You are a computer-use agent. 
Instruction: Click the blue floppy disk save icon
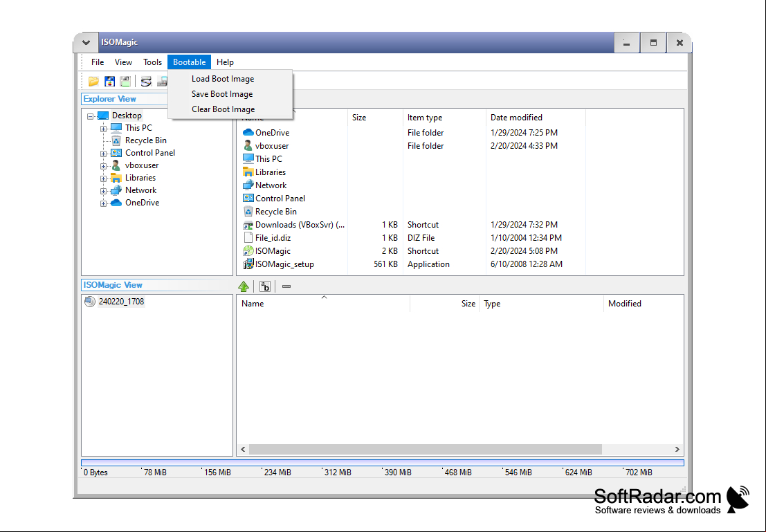tap(110, 82)
